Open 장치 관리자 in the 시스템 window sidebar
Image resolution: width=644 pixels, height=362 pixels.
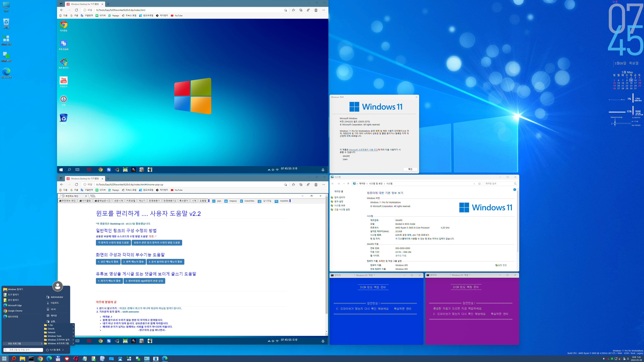click(339, 197)
